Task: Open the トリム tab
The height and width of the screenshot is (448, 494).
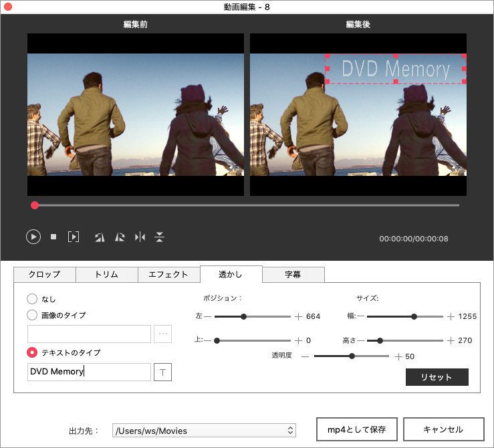Action: (106, 274)
